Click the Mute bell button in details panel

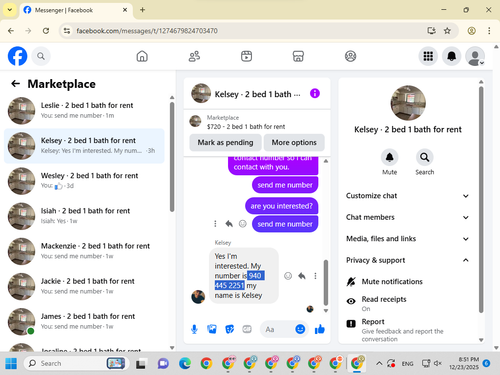coord(389,157)
